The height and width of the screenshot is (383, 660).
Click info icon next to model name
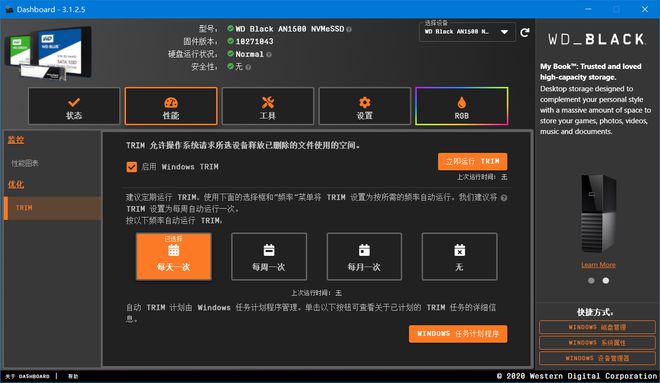coord(349,29)
